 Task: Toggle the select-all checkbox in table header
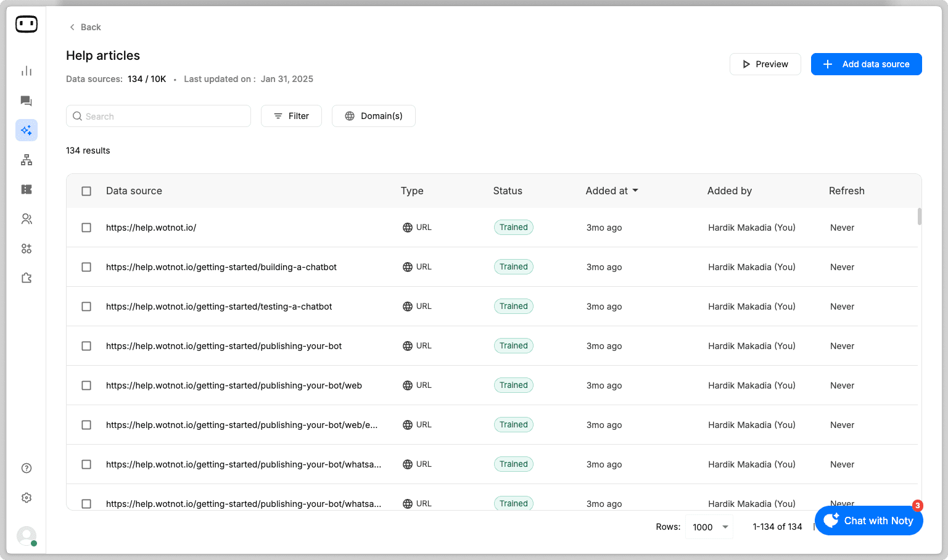(86, 191)
